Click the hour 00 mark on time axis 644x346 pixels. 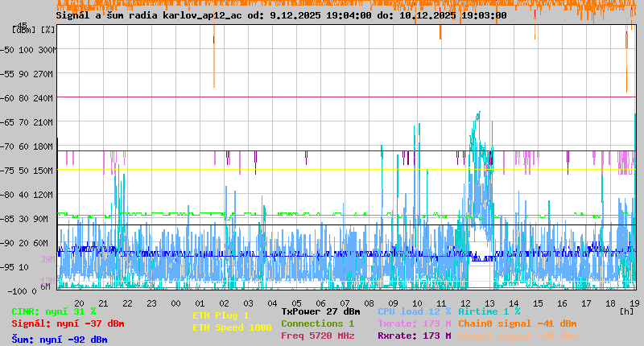175,303
